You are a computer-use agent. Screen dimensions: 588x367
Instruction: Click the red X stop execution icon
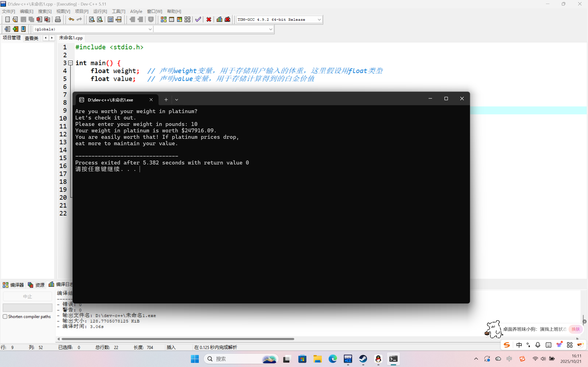point(209,19)
